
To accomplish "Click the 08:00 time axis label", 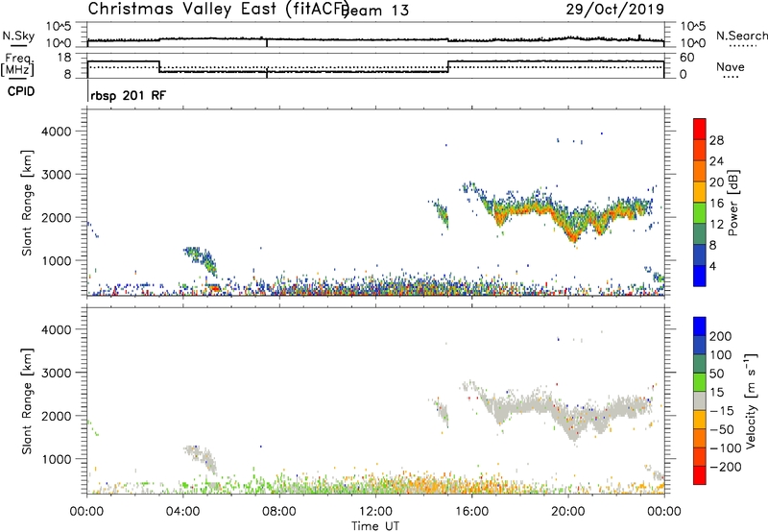I will [x=279, y=512].
